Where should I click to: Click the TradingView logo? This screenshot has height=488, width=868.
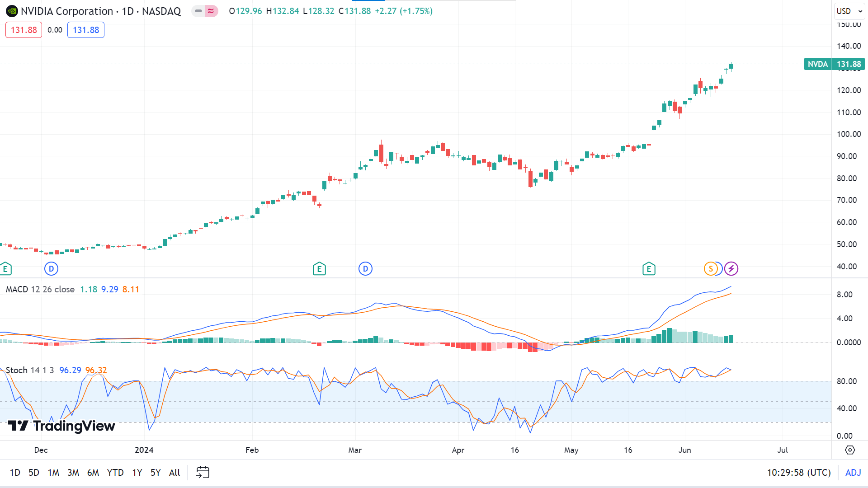pyautogui.click(x=61, y=426)
